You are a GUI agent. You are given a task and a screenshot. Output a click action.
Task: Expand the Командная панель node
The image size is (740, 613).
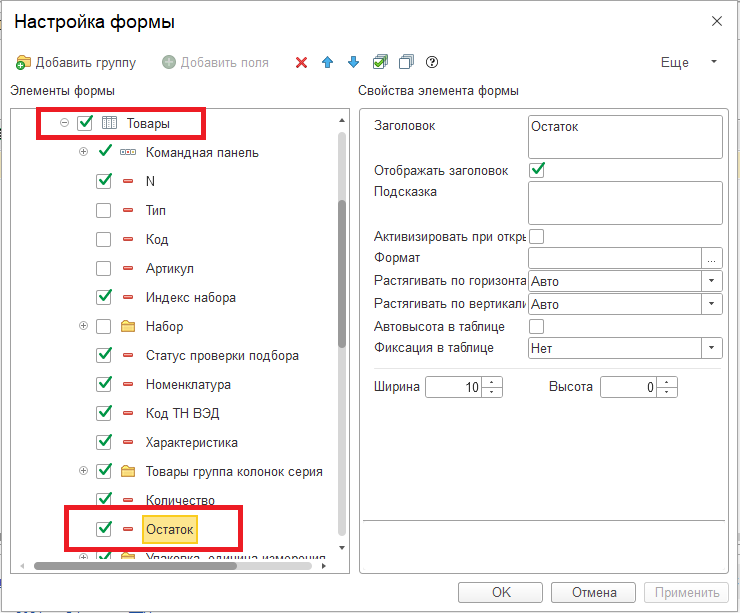(x=84, y=151)
